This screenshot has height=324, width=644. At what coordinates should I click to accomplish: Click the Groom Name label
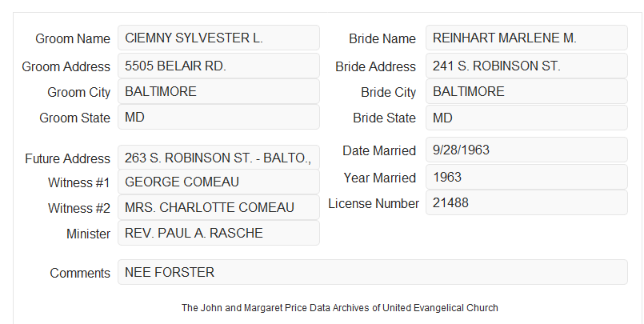[73, 38]
